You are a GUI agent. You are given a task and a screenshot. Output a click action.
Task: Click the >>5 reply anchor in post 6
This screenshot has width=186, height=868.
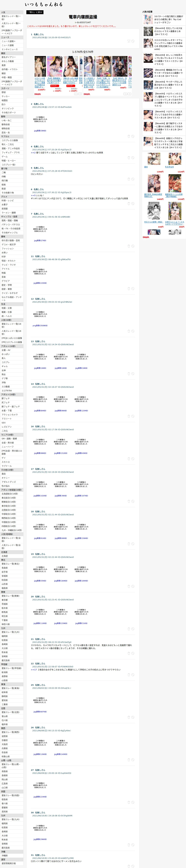click(33, 195)
